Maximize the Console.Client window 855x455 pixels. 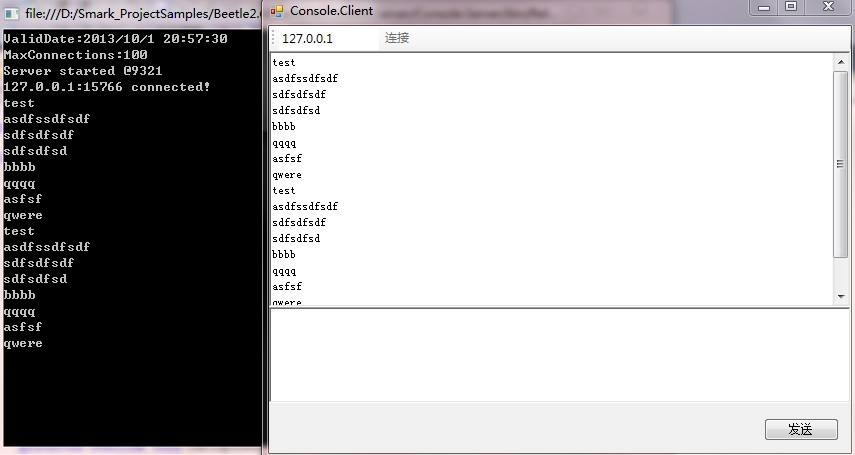pyautogui.click(x=791, y=7)
